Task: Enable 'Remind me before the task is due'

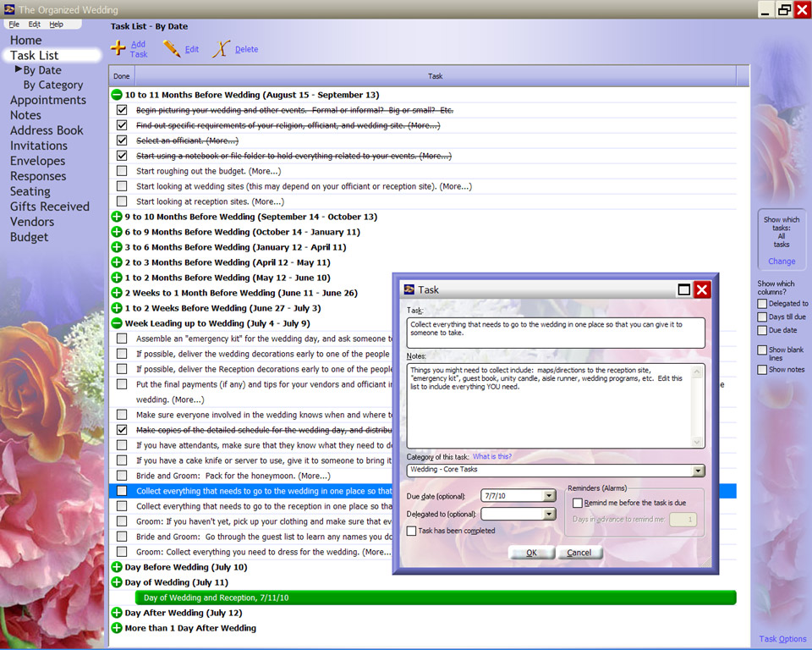Action: click(578, 503)
